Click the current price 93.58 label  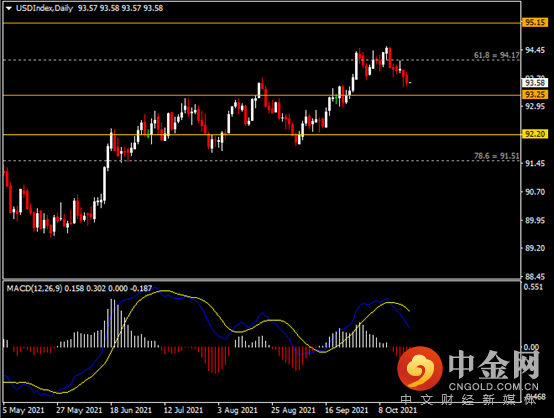(x=535, y=83)
